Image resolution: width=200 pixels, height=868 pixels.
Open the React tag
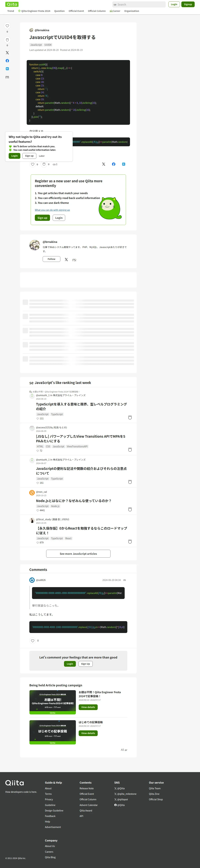coord(68,538)
